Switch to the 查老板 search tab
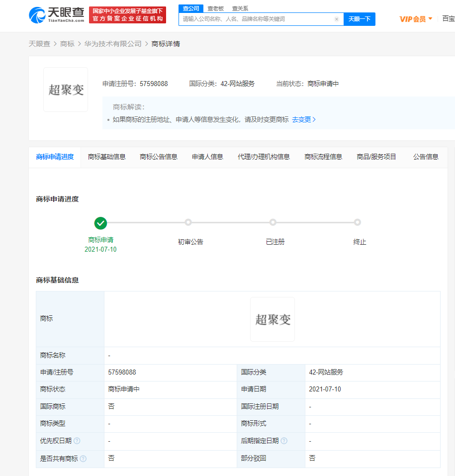 tap(215, 8)
